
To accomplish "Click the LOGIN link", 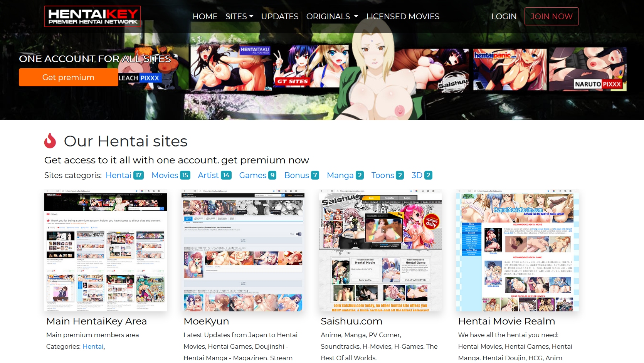I will (504, 17).
